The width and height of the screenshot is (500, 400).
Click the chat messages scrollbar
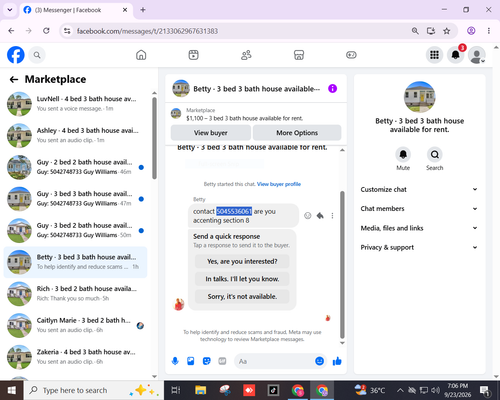342,265
